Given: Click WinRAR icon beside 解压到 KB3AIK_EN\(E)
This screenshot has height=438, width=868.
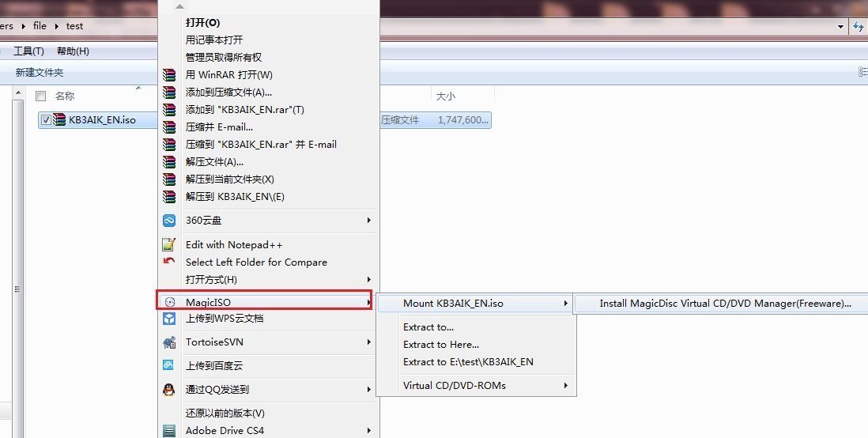Looking at the screenshot, I should click(x=169, y=197).
